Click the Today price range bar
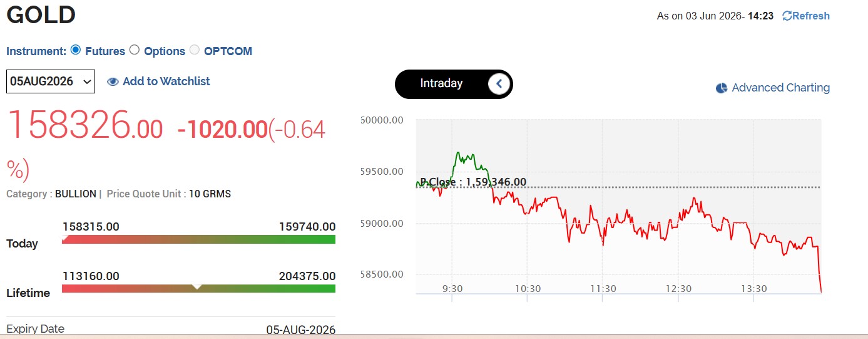The height and width of the screenshot is (339, 868). tap(199, 239)
